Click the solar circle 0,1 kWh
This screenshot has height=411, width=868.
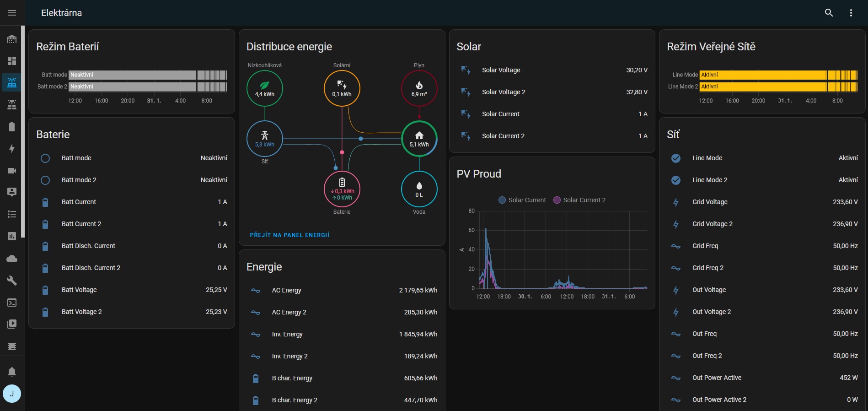coord(342,88)
